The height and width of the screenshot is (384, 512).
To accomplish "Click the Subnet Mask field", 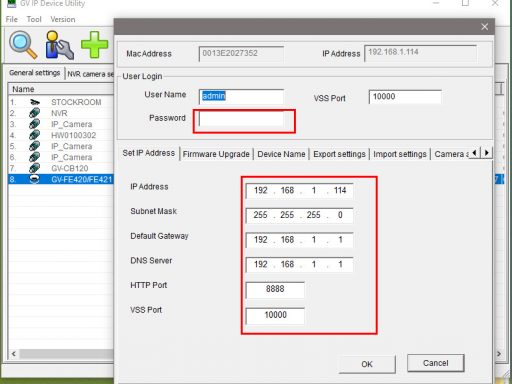I will (x=299, y=215).
